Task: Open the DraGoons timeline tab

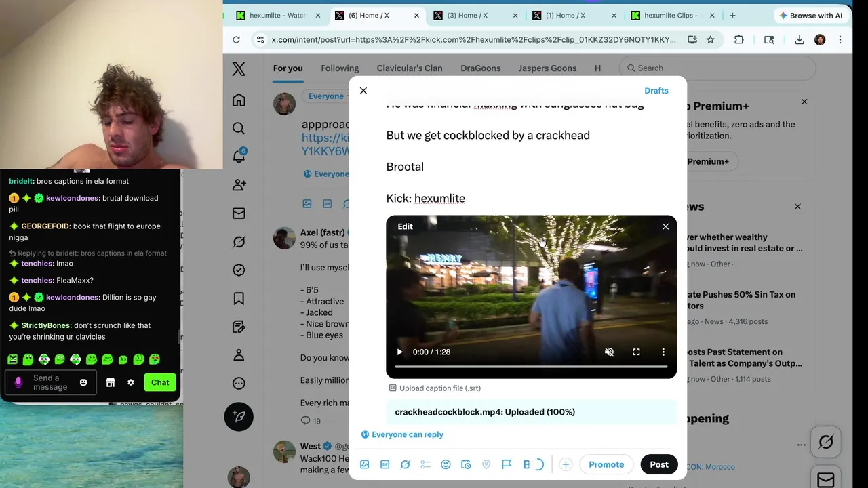Action: click(x=480, y=68)
